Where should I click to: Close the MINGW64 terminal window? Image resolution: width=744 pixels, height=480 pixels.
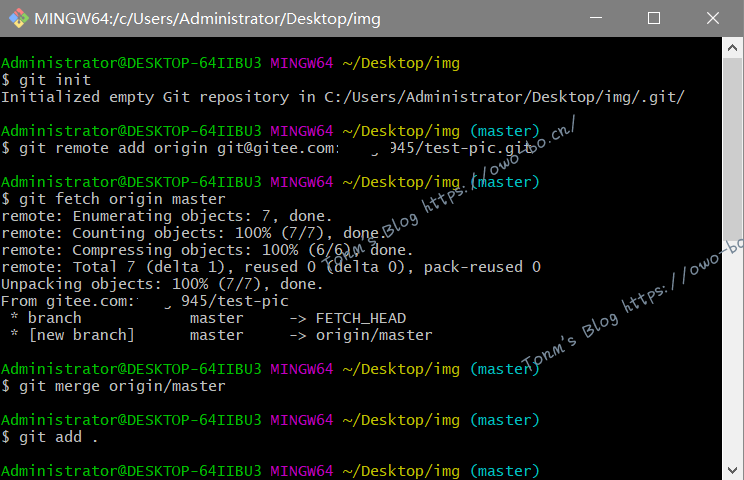pos(711,18)
